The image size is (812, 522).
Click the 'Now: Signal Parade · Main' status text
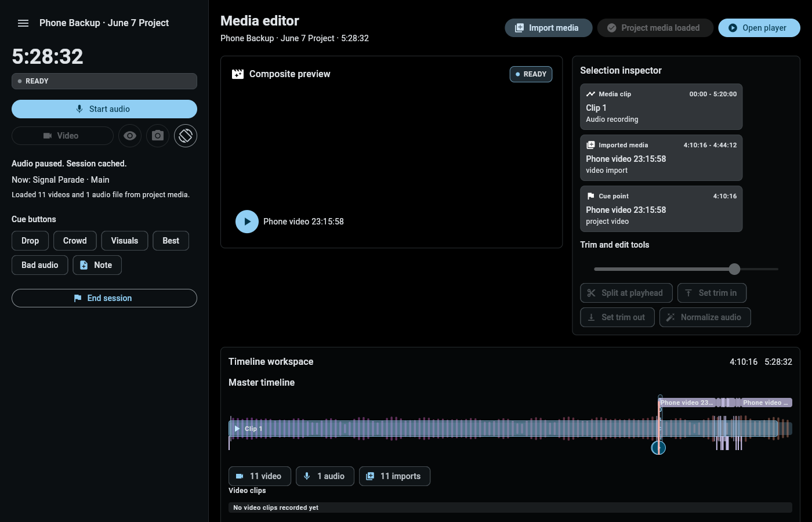tap(60, 180)
